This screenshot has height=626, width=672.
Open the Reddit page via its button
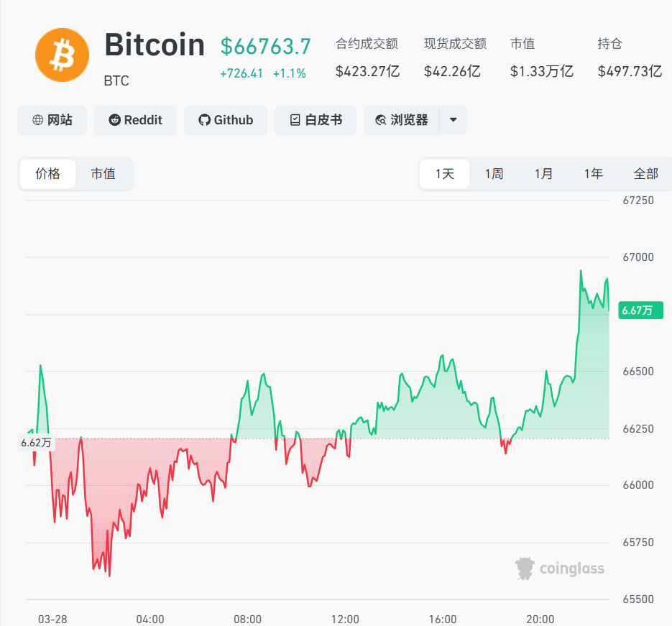pyautogui.click(x=135, y=120)
